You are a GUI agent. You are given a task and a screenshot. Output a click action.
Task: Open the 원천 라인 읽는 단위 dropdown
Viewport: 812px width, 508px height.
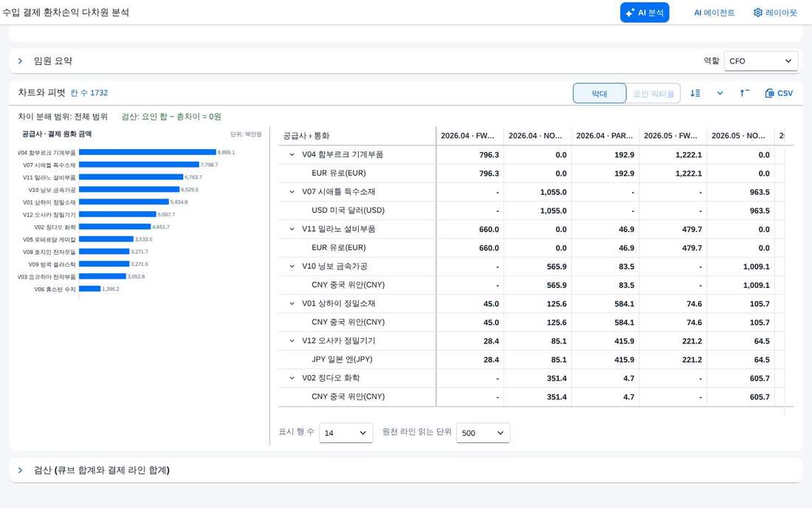tap(483, 433)
